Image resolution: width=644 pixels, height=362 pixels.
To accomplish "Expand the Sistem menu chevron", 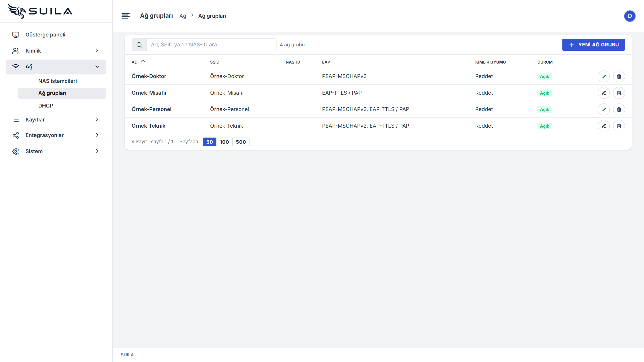I will (97, 151).
